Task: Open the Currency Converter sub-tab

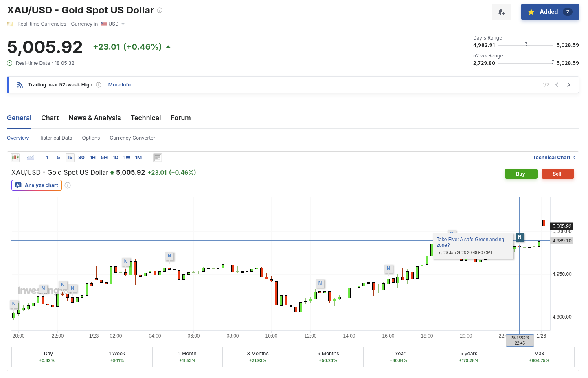Action: click(x=132, y=138)
